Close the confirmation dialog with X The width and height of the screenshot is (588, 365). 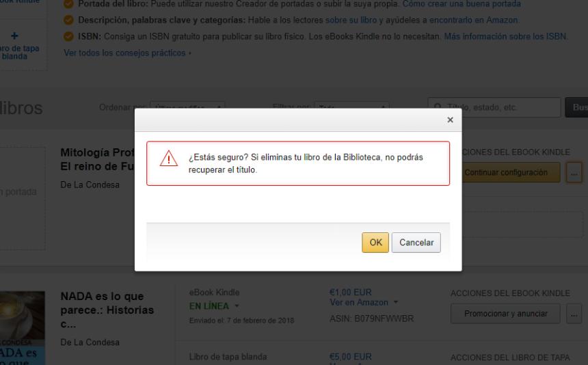point(449,120)
